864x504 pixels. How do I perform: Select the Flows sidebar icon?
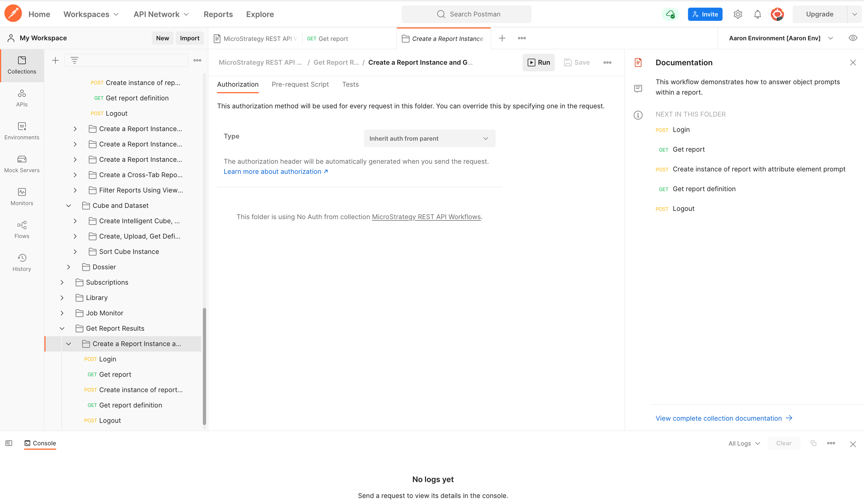coord(21,229)
